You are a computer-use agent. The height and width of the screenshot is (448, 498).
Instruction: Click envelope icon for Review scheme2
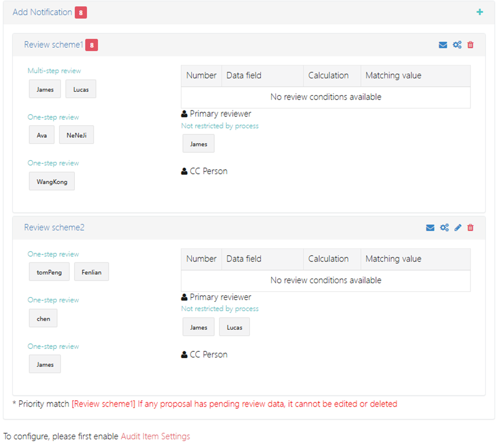point(430,227)
